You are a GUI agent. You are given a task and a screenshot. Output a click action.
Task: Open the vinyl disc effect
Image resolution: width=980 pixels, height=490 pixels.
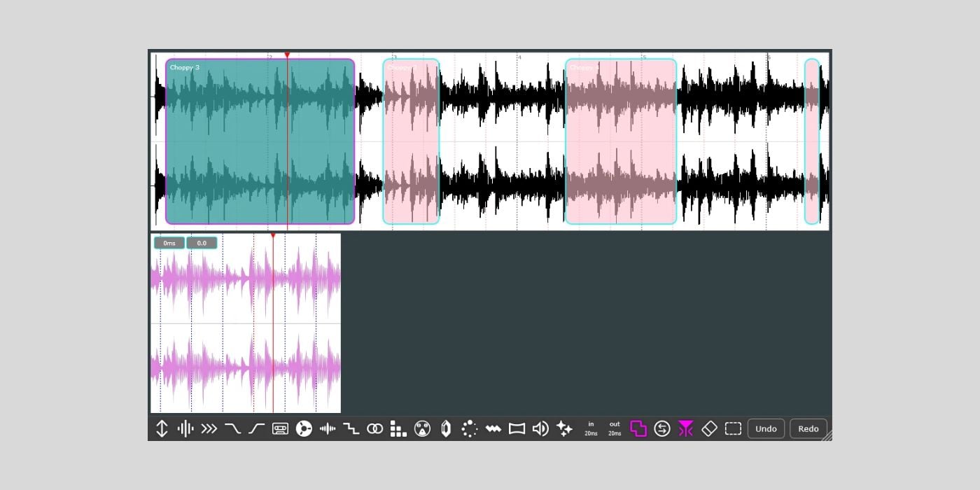(304, 428)
